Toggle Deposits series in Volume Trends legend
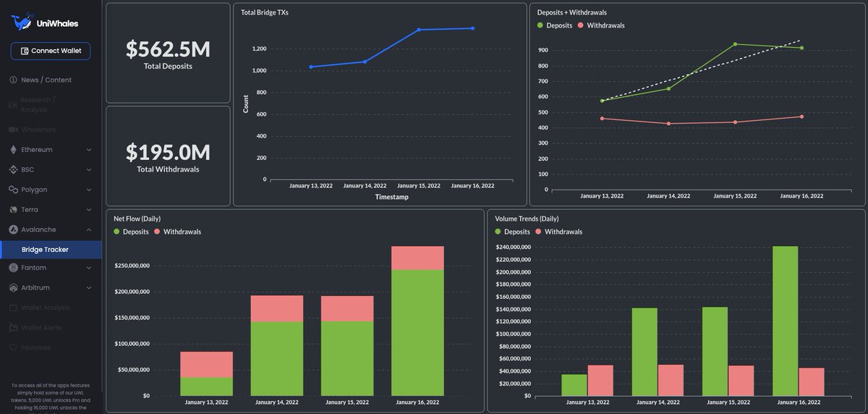Image resolution: width=868 pixels, height=414 pixels. point(513,232)
